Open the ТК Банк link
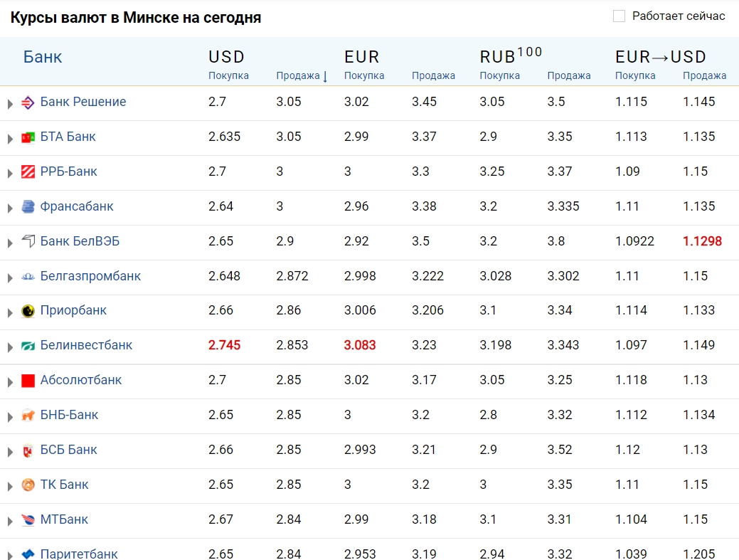 coord(65,485)
